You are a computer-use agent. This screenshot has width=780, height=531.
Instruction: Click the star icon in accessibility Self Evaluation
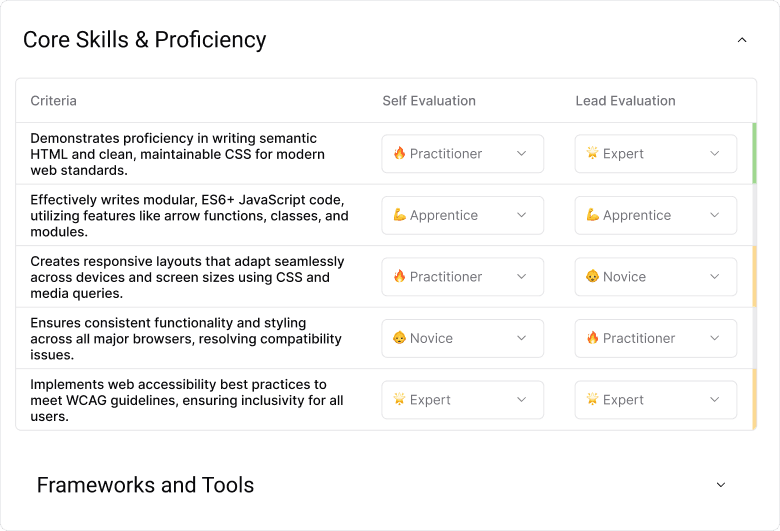[x=399, y=400]
